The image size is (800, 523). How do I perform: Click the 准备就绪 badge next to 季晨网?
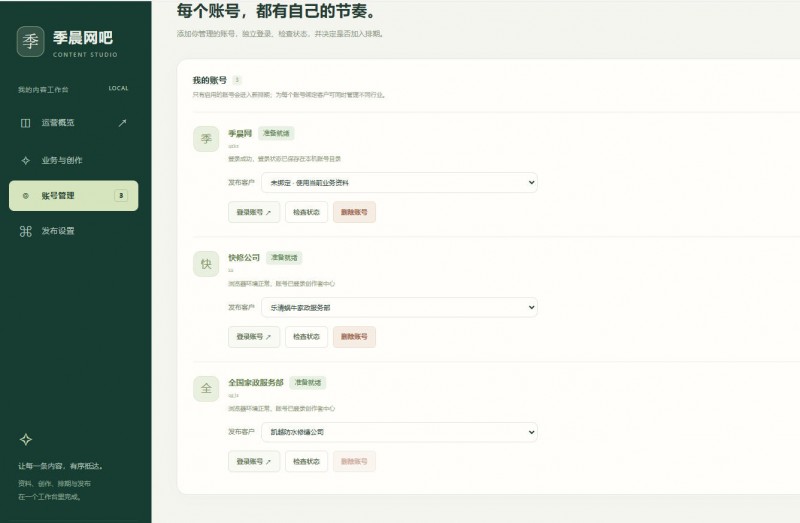pyautogui.click(x=276, y=133)
